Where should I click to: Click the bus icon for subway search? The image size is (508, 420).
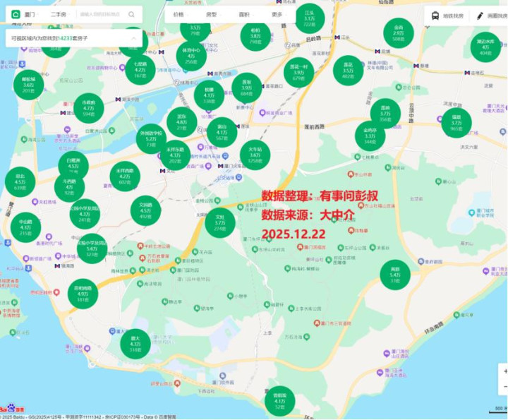click(x=435, y=16)
